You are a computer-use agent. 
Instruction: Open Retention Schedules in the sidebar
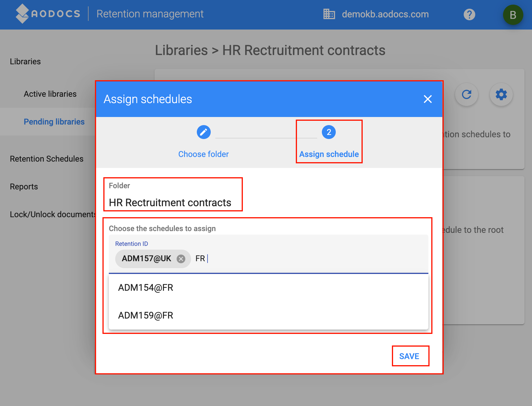[x=47, y=158]
